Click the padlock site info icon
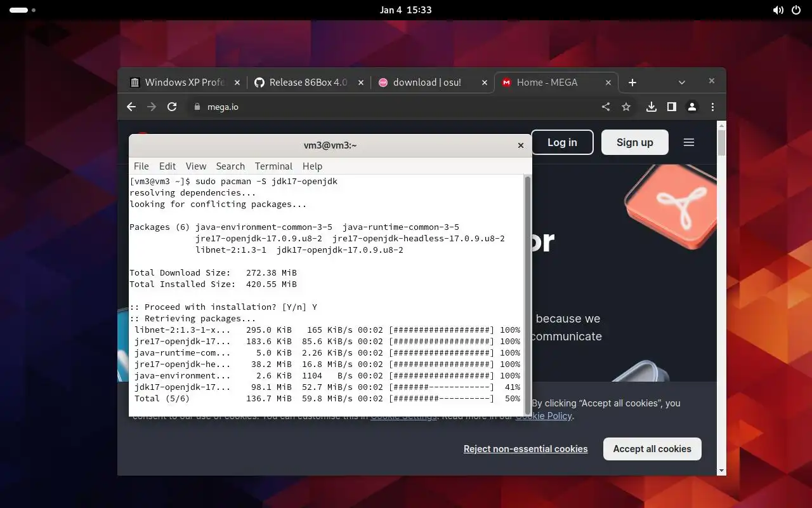The height and width of the screenshot is (508, 812). click(x=197, y=107)
